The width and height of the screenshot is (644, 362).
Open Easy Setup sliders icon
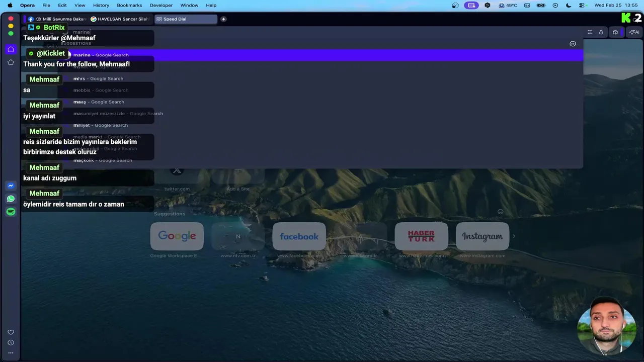point(590,32)
